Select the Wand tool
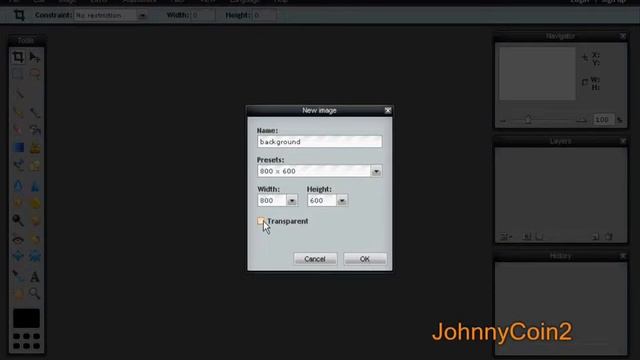This screenshot has width=640, height=360. point(18,94)
